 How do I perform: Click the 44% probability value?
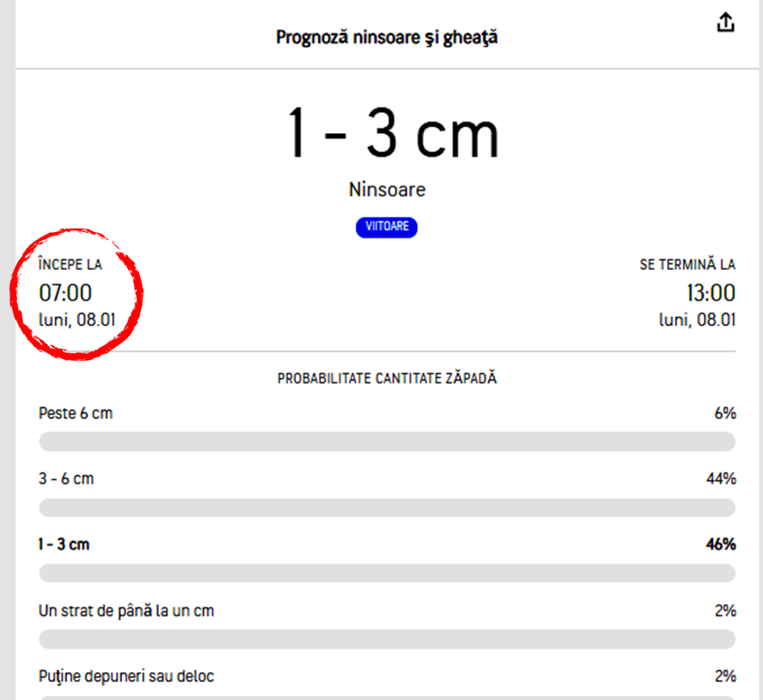click(720, 479)
